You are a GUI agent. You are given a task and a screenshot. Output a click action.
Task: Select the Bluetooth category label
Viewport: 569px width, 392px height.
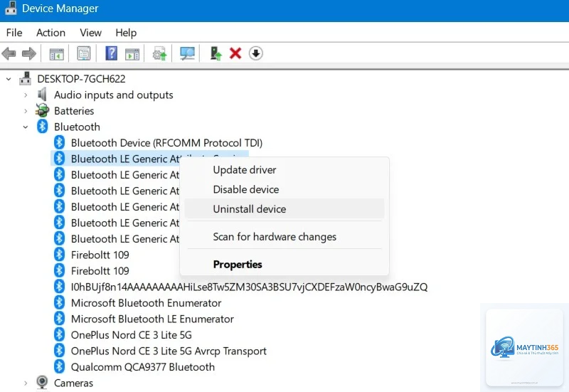point(77,127)
